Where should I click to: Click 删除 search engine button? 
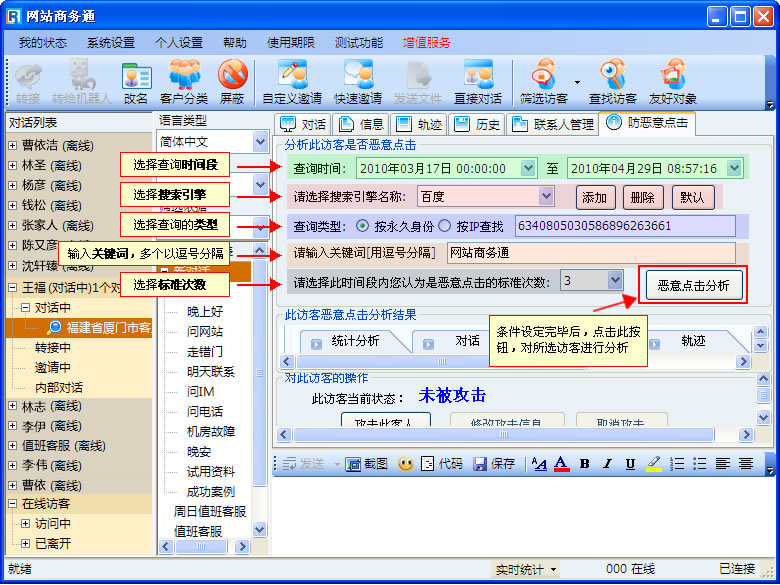(643, 198)
